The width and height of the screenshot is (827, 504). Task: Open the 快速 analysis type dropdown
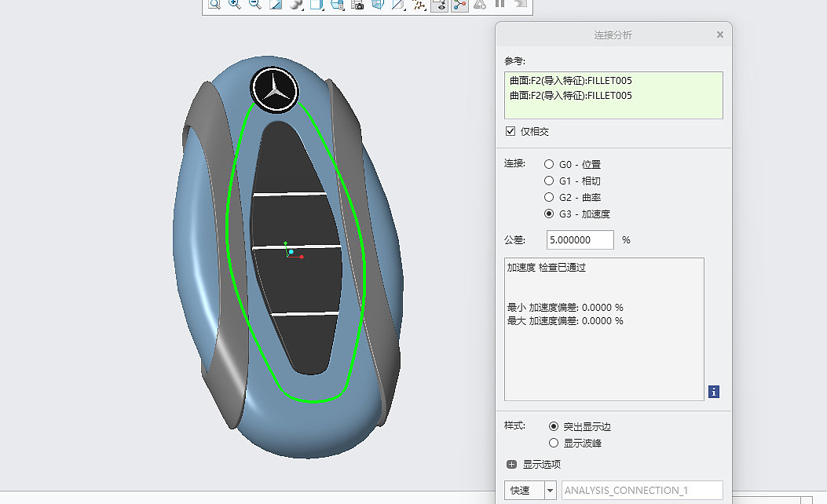click(550, 491)
